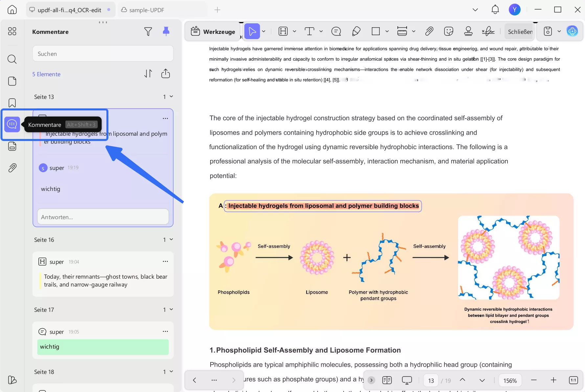Image resolution: width=585 pixels, height=392 pixels.
Task: Click the page number field showing 13
Action: 431,380
